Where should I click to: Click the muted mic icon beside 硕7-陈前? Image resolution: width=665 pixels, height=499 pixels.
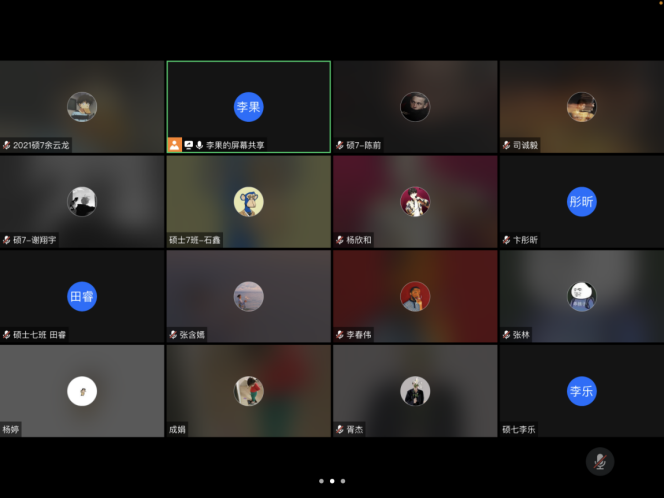(340, 145)
